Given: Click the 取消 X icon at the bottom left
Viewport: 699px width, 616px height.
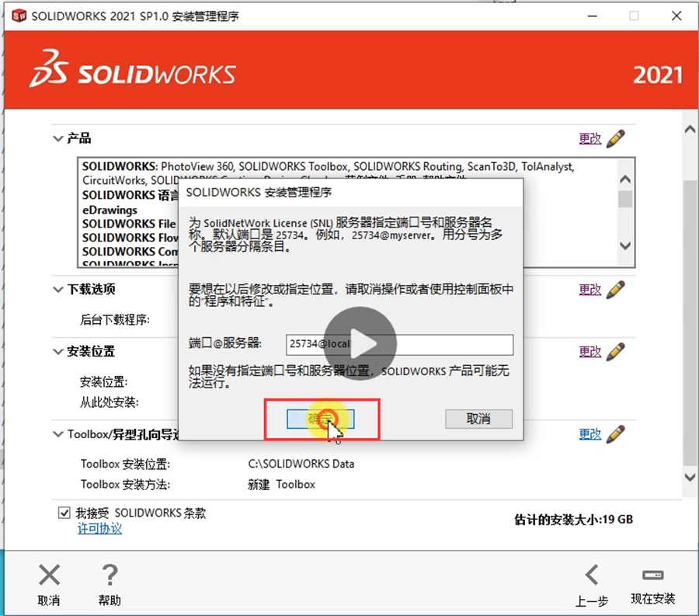Looking at the screenshot, I should coord(49,575).
